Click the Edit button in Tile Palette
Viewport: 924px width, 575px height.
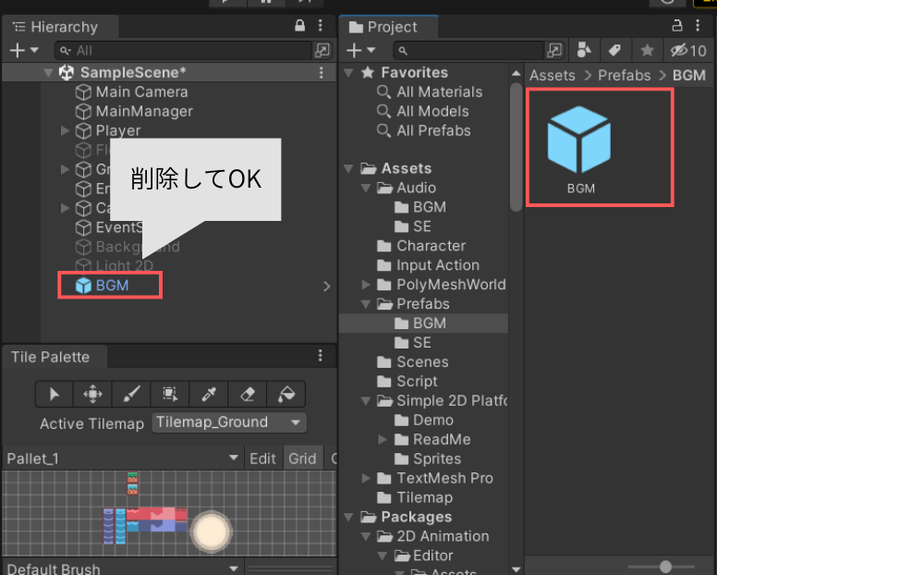(262, 459)
